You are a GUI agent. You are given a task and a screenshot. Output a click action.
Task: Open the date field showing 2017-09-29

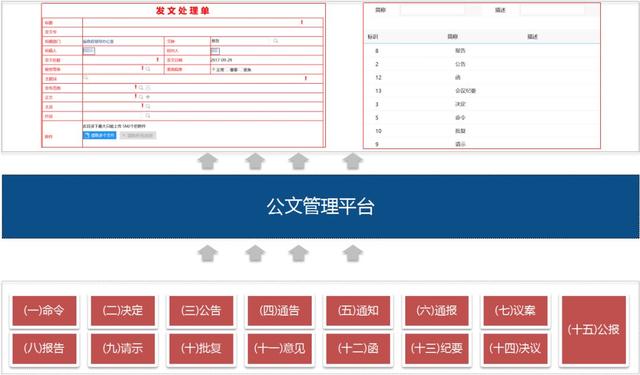(x=266, y=60)
